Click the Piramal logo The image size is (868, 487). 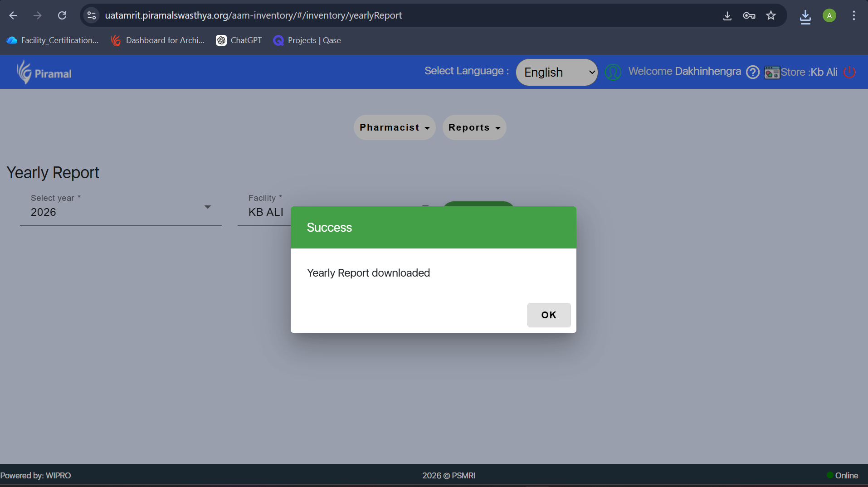44,73
